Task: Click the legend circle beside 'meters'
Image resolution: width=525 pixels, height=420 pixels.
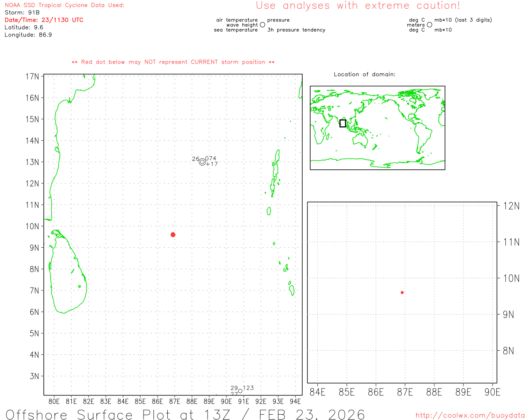Action: (x=429, y=25)
